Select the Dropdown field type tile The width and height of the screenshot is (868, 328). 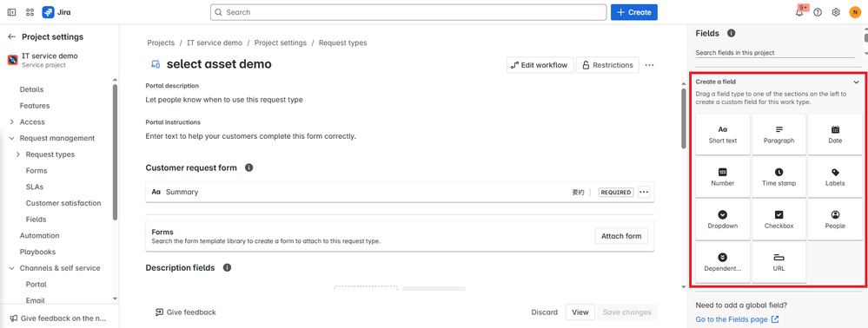click(722, 220)
